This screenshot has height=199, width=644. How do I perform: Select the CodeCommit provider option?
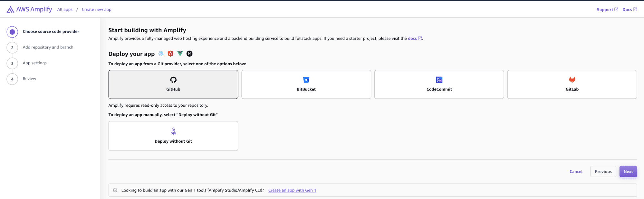click(x=439, y=84)
